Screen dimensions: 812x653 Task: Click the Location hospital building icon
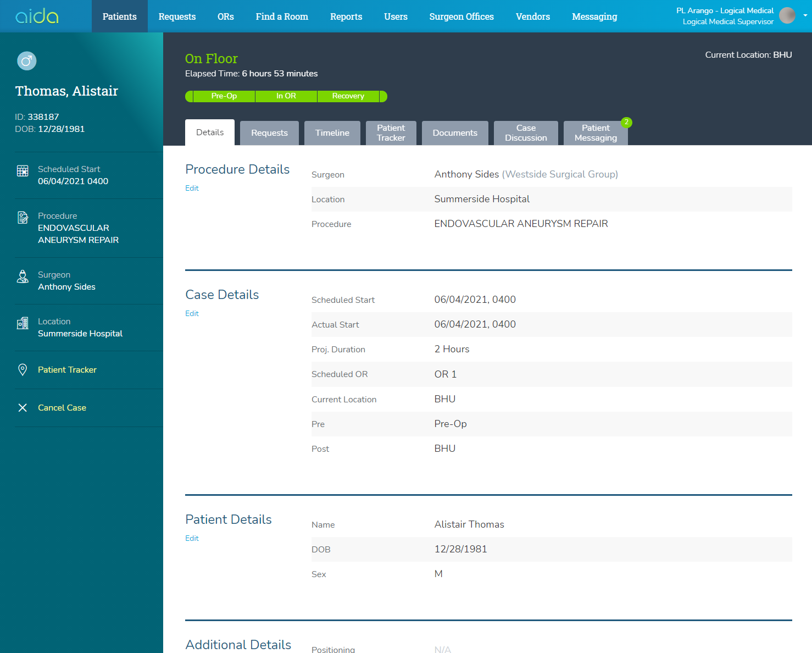[23, 323]
